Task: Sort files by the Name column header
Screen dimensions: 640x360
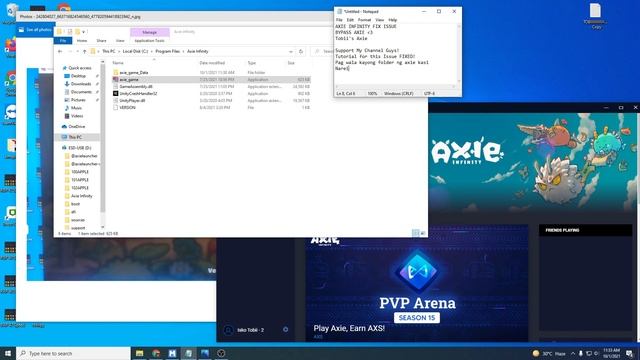Action: pos(118,63)
